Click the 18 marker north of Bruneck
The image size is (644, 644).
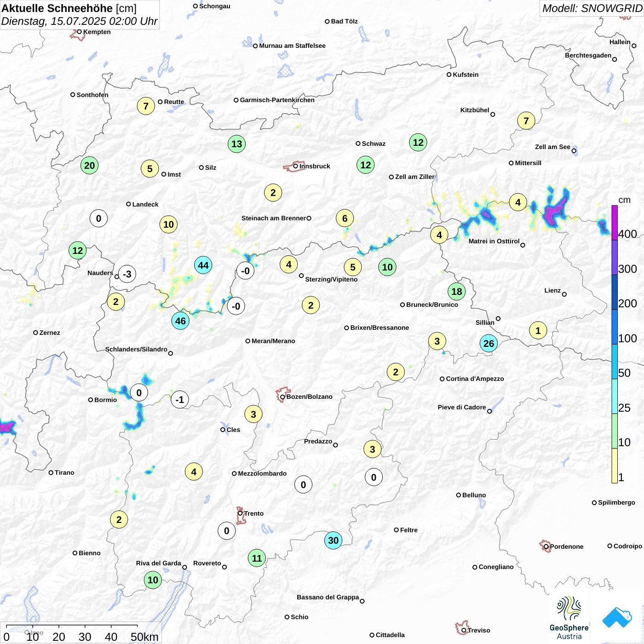click(456, 291)
